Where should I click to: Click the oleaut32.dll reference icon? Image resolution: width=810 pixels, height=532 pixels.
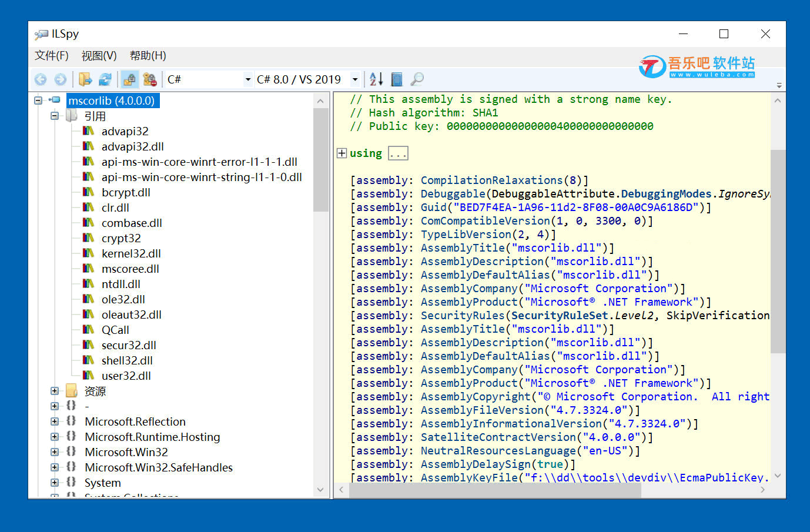(x=88, y=314)
